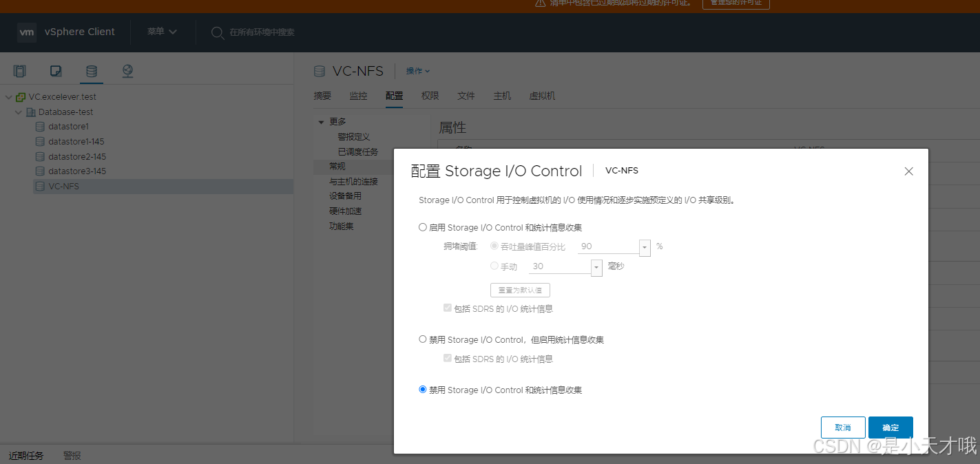This screenshot has height=464, width=980.
Task: Toggle SDRS I/O statistics checkbox under disable option
Action: 448,359
